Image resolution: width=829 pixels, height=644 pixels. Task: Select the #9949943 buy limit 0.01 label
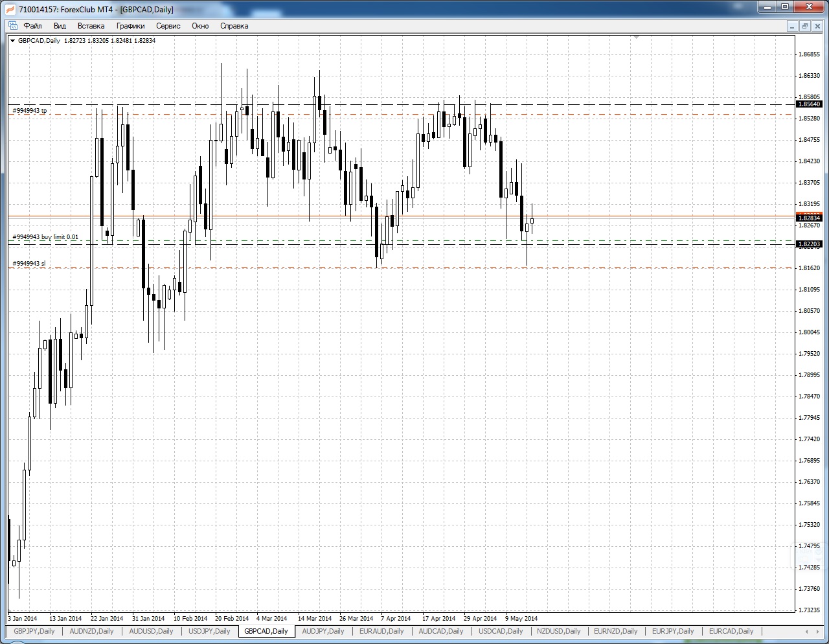(x=45, y=237)
